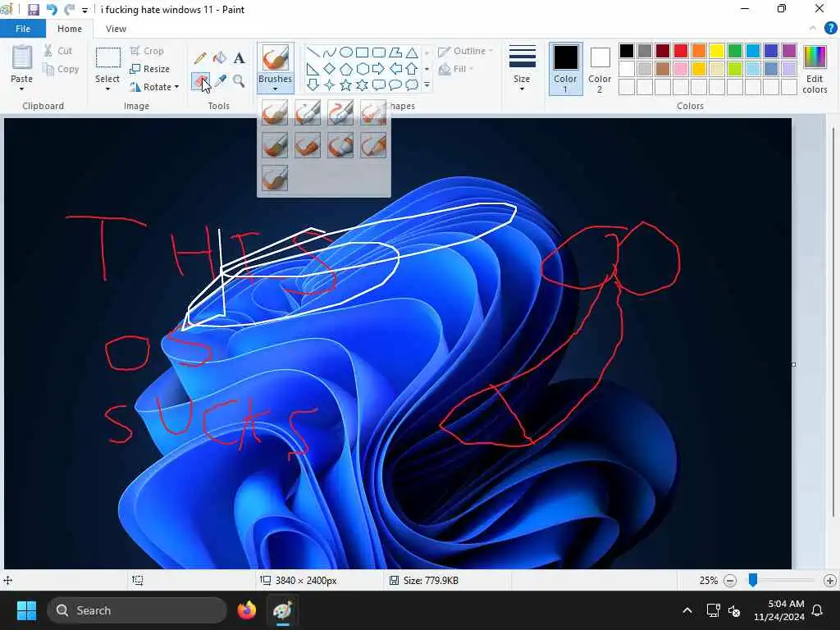Choose the Crayon brush in gallery

(308, 146)
